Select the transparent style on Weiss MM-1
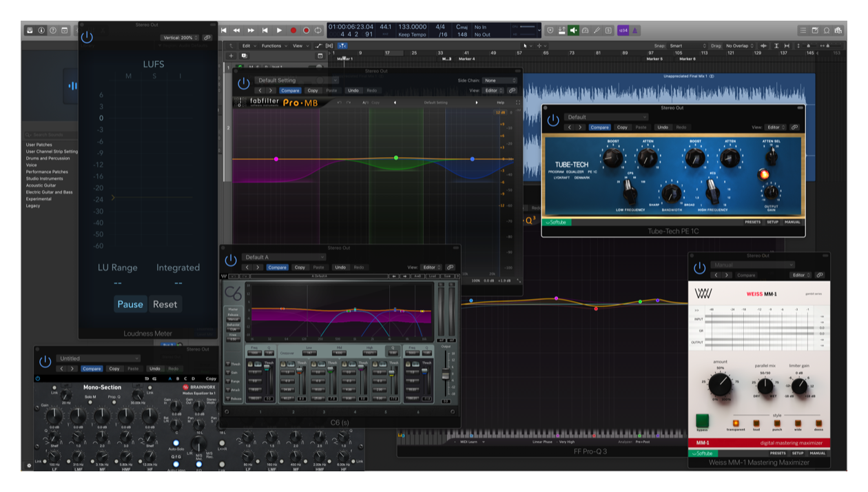The width and height of the screenshot is (868, 492). pyautogui.click(x=735, y=422)
